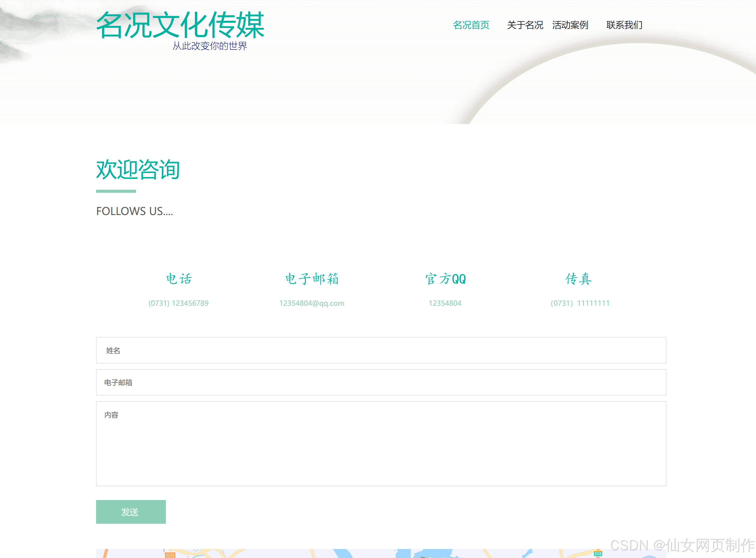Screen dimensions: 756x558
Task: Click phone number (0731) 123456789
Action: click(178, 303)
